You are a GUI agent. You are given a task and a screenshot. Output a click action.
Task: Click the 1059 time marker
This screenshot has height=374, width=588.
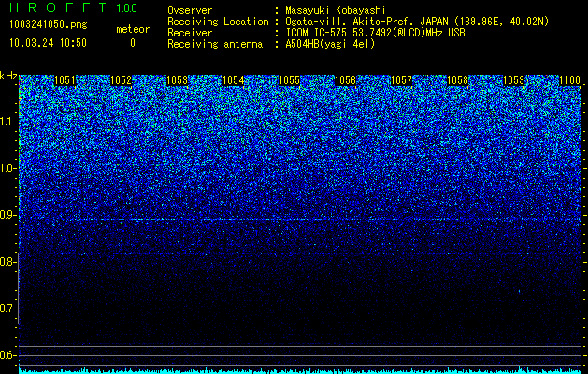click(514, 80)
